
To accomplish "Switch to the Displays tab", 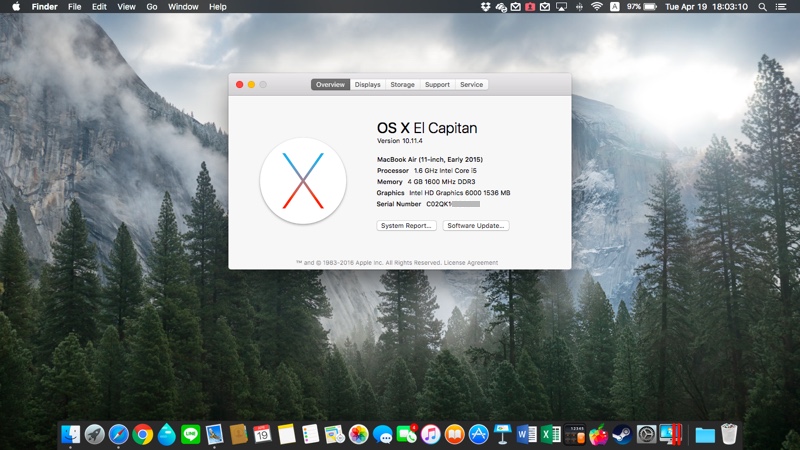I will (x=367, y=85).
